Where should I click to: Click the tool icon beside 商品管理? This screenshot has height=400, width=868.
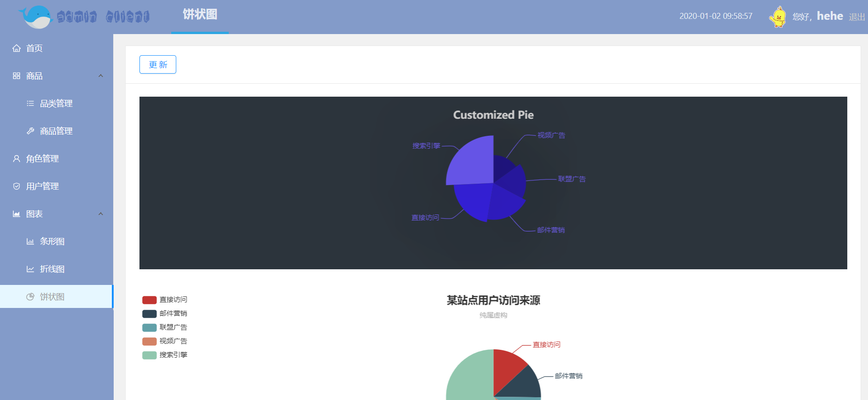30,131
